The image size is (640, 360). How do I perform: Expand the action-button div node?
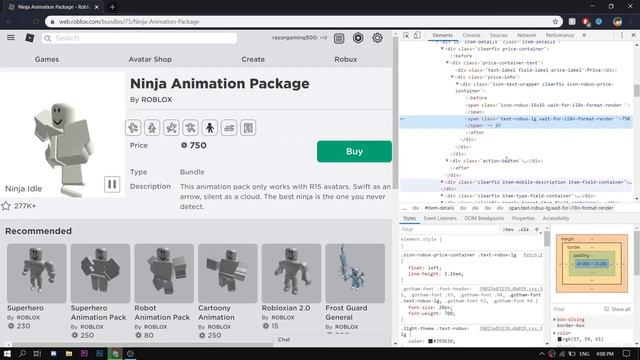447,161
